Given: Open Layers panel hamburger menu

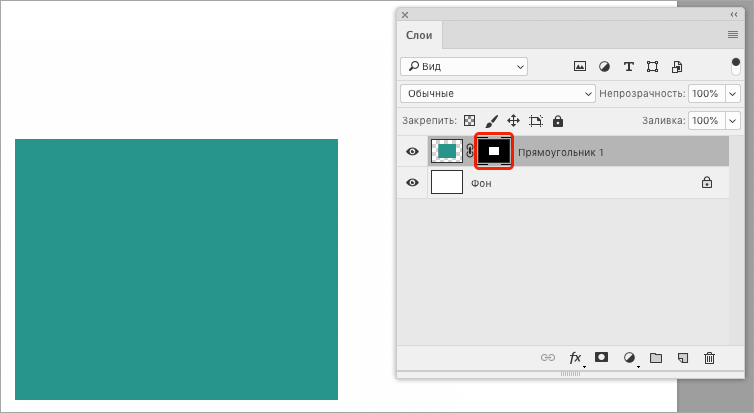Looking at the screenshot, I should pos(733,35).
